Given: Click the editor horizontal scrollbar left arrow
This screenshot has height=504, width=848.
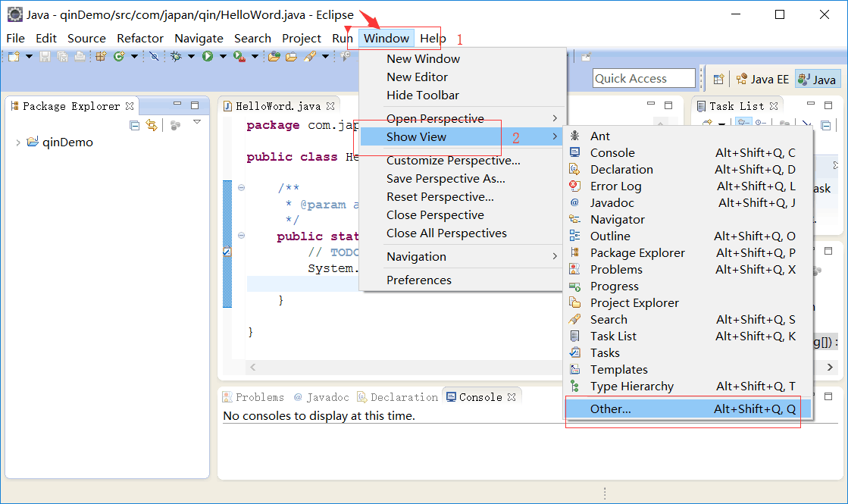Looking at the screenshot, I should [x=252, y=367].
